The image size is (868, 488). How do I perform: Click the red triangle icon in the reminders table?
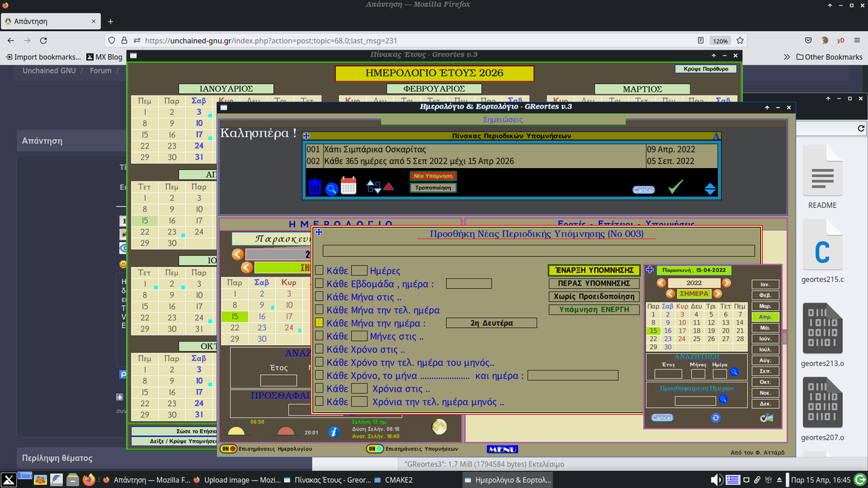(x=389, y=186)
